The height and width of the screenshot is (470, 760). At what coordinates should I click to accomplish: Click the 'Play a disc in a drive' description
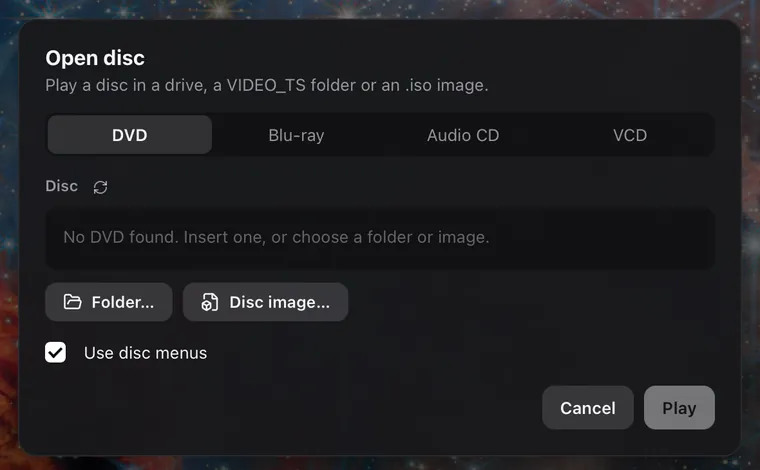[267, 85]
